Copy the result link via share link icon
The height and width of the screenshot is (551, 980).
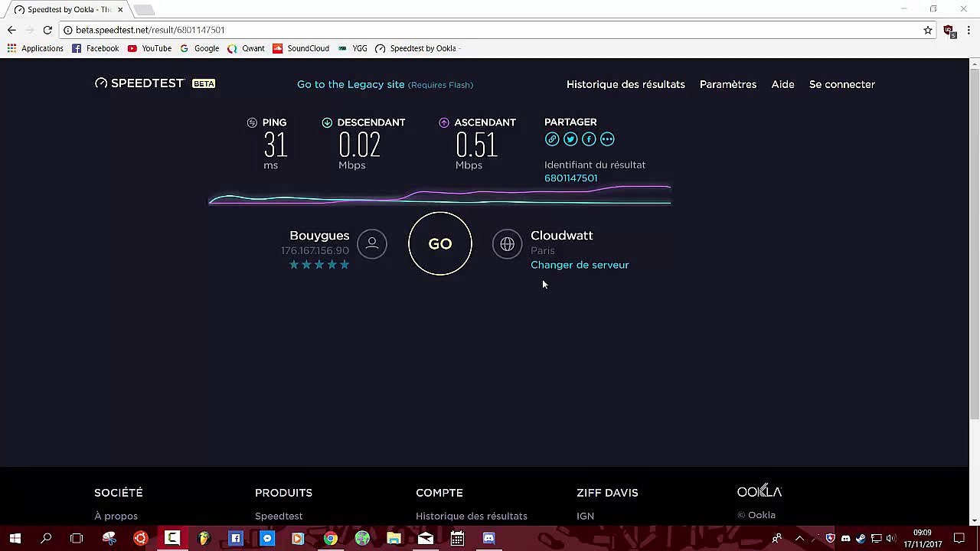point(552,139)
